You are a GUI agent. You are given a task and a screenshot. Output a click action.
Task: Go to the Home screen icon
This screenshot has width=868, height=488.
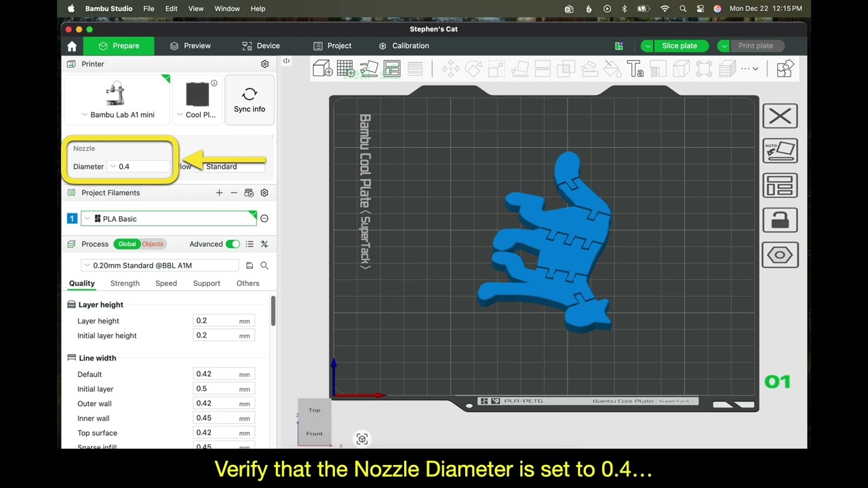coord(72,46)
